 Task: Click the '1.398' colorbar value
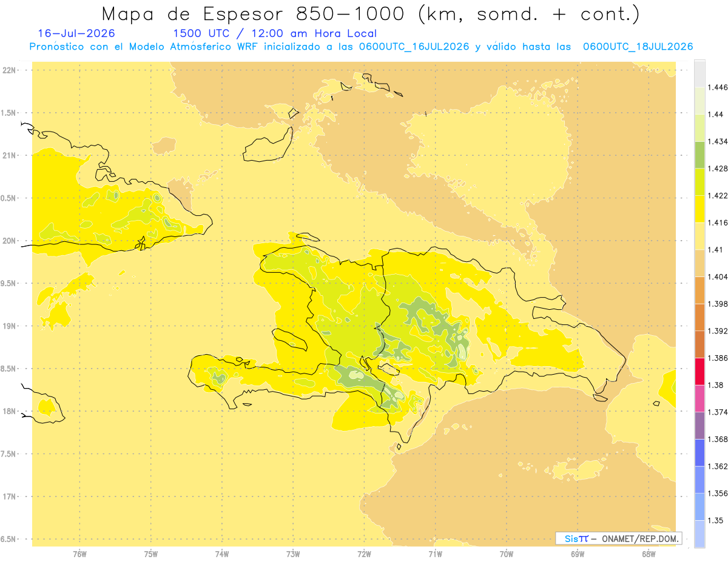point(718,304)
